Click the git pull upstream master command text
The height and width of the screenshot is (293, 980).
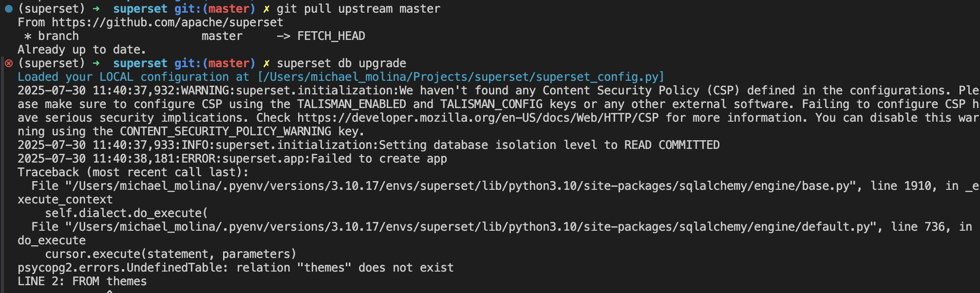358,9
